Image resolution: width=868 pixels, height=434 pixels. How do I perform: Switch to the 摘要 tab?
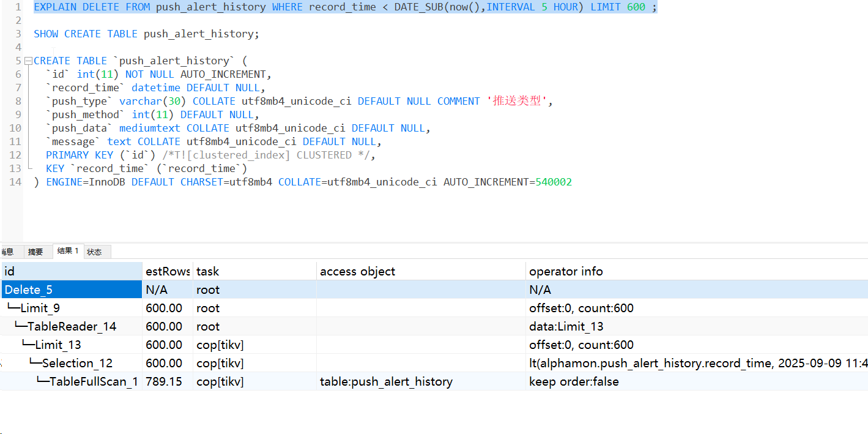point(36,252)
